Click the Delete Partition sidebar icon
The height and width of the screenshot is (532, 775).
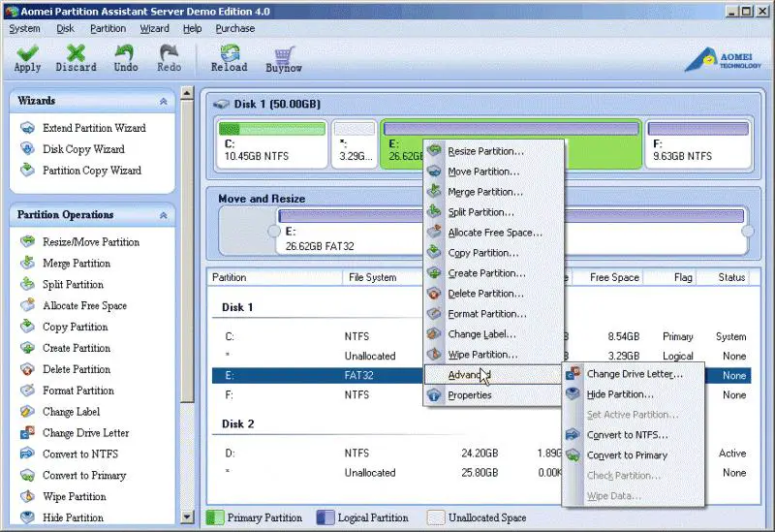tap(28, 369)
